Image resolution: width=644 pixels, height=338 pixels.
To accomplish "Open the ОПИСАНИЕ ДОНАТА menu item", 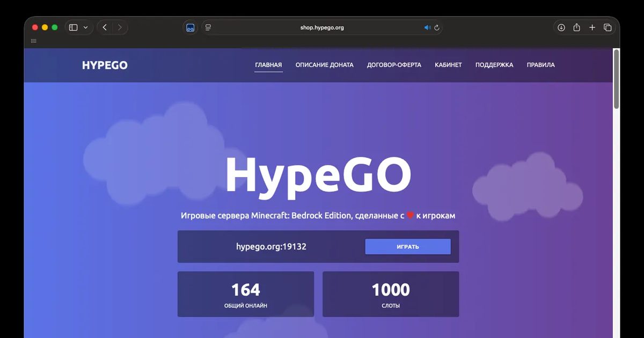I will (x=324, y=65).
